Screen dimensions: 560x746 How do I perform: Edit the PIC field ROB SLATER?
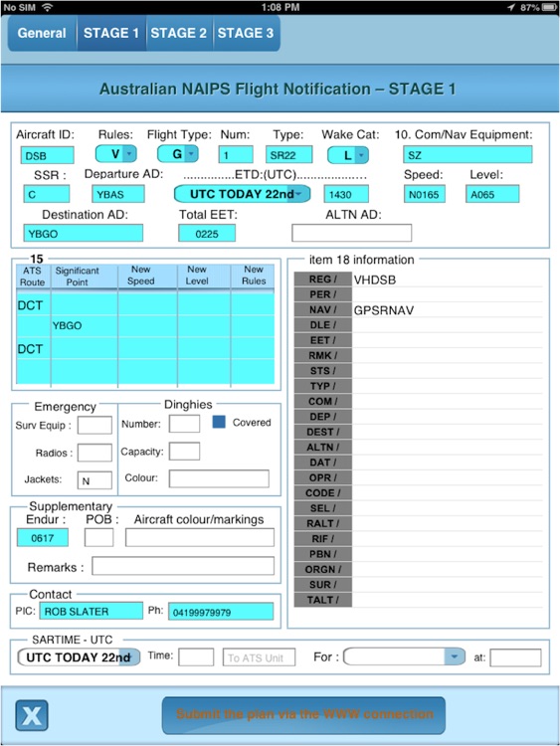pos(91,611)
